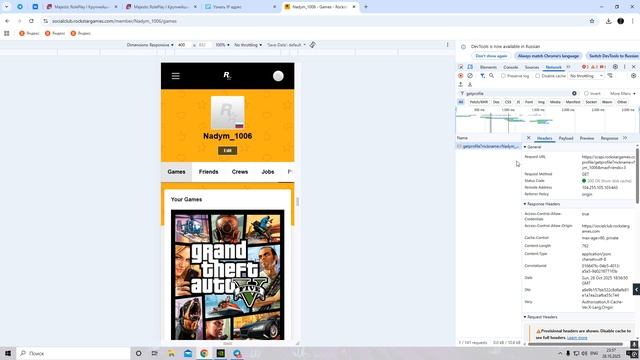Open network search with the magnifier icon
Viewport: 640px width, 360px height.
tap(491, 76)
